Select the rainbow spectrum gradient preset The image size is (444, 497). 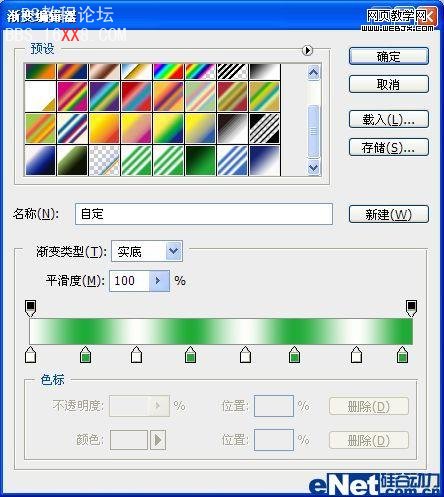[x=168, y=71]
